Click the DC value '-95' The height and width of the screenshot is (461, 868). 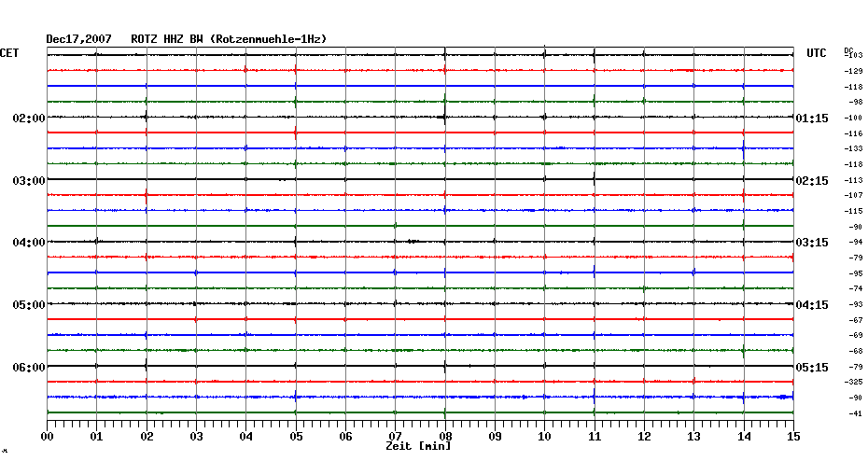(x=855, y=274)
